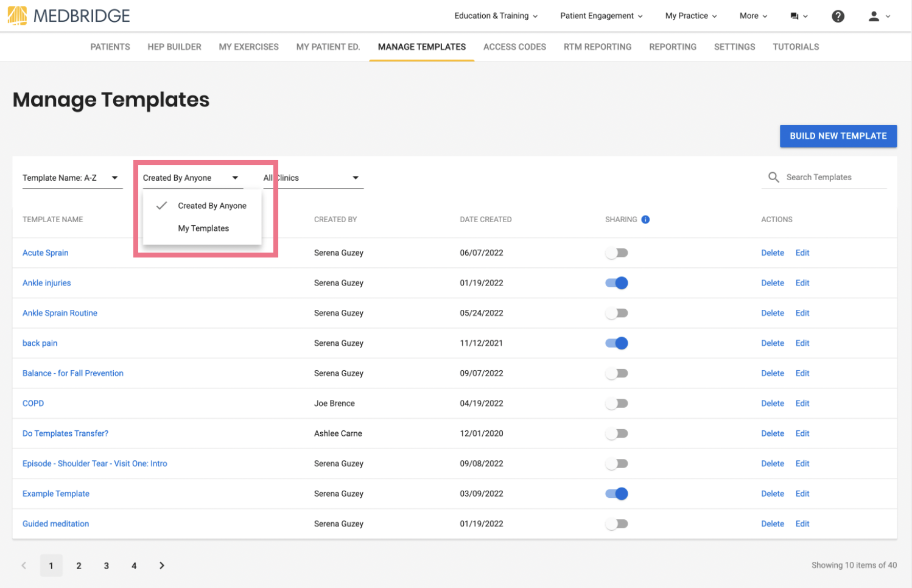Open the Created By Anyone dropdown
912x588 pixels.
(192, 178)
